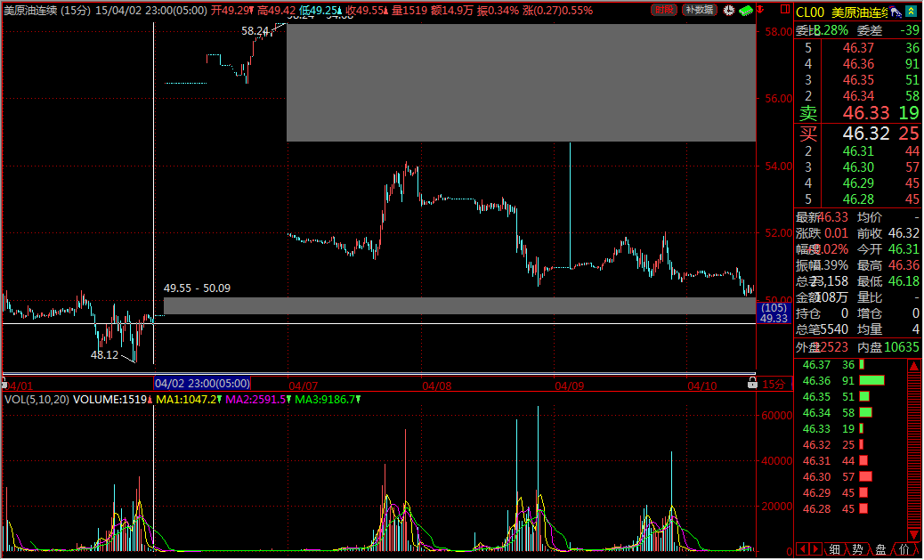Click the VOL(5,10,20) indicator label

point(36,400)
